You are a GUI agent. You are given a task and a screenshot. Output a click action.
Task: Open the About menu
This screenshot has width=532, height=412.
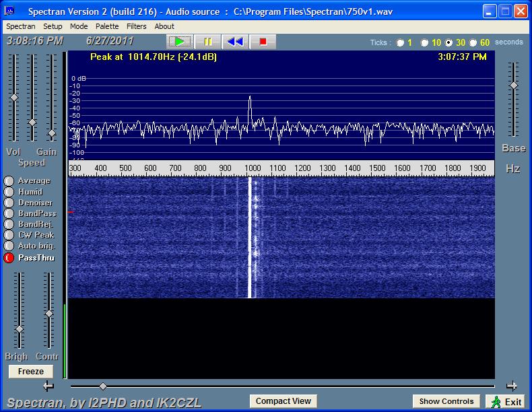164,26
